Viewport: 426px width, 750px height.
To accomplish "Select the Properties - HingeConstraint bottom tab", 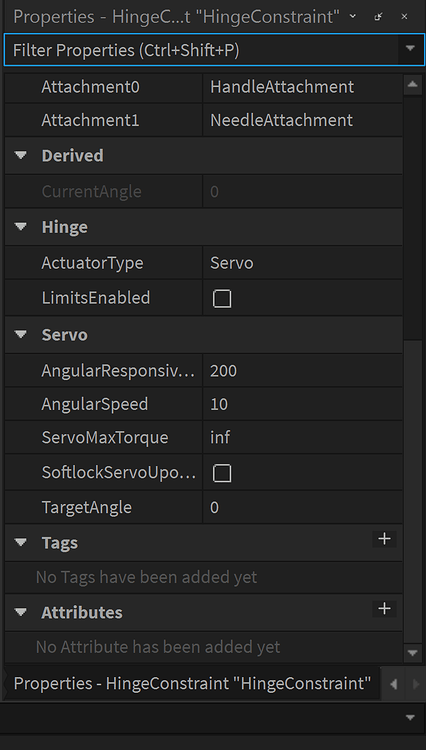I will pyautogui.click(x=192, y=684).
